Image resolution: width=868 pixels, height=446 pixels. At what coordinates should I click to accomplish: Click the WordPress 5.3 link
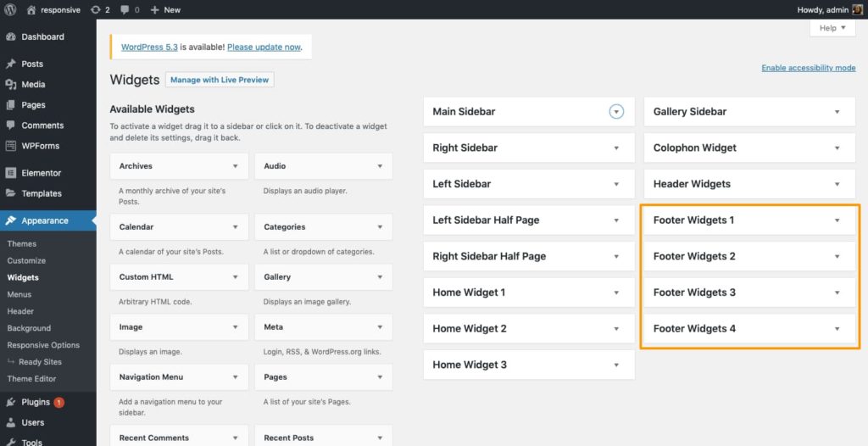coord(149,47)
